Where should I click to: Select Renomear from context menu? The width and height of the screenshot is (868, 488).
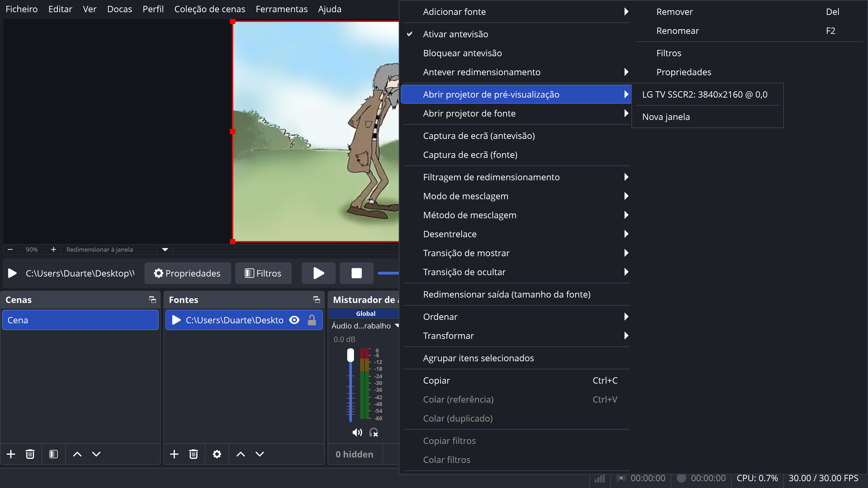click(750, 31)
